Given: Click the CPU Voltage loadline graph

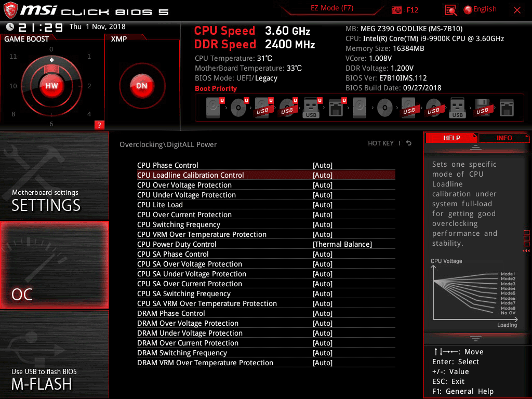Looking at the screenshot, I should coord(474,294).
